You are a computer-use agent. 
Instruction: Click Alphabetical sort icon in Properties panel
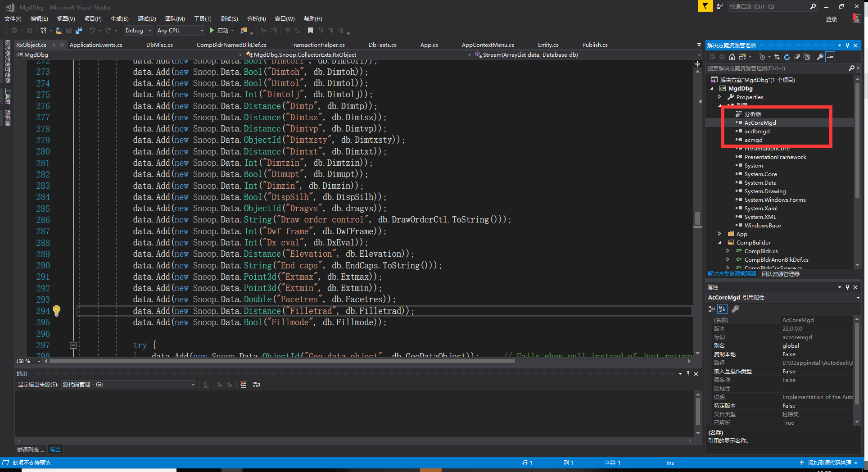point(722,309)
